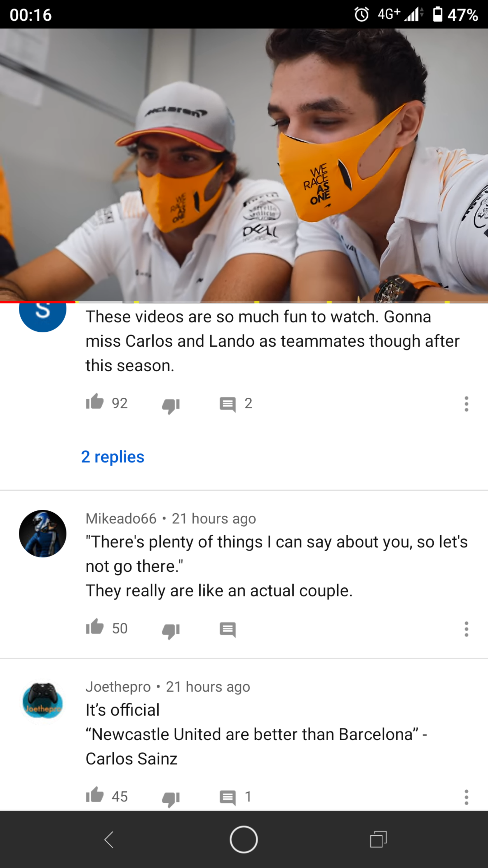
Task: Open the reply thread on Joethepro's comment
Action: coord(228,797)
